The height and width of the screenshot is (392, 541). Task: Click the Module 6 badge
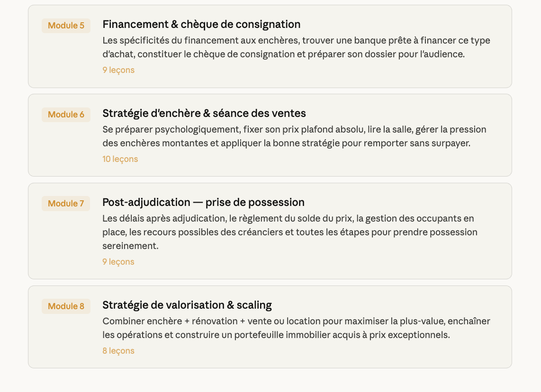(66, 115)
